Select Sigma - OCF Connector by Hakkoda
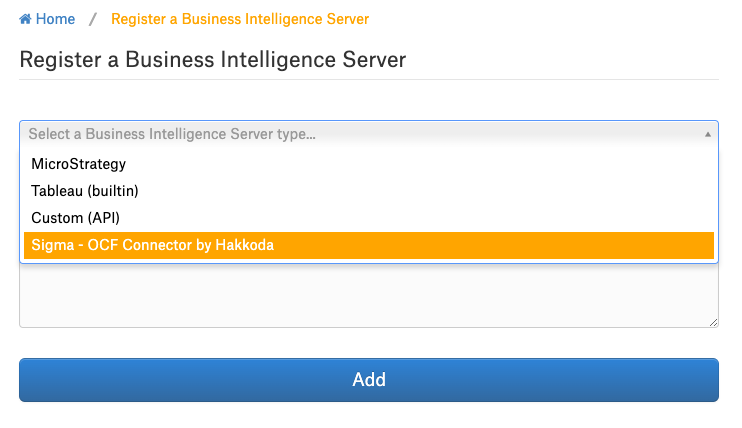Viewport: 742px width, 428px height. (369, 245)
